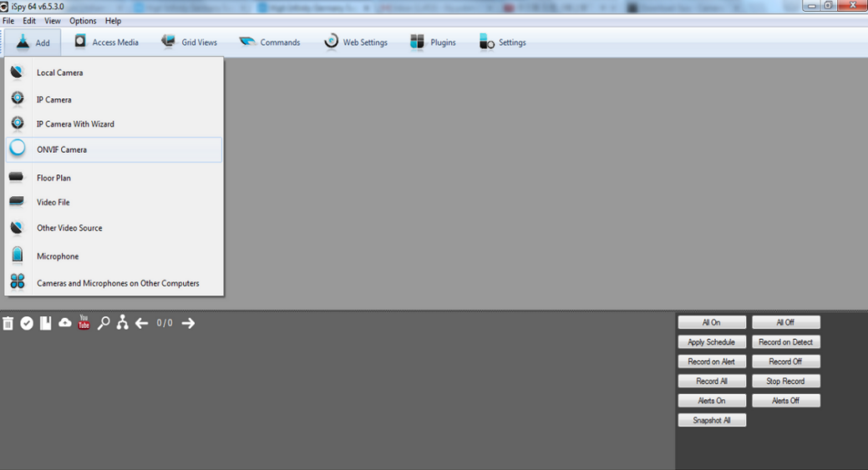Select the Floor Plan entry
Screen dimensions: 868x470
(x=114, y=178)
